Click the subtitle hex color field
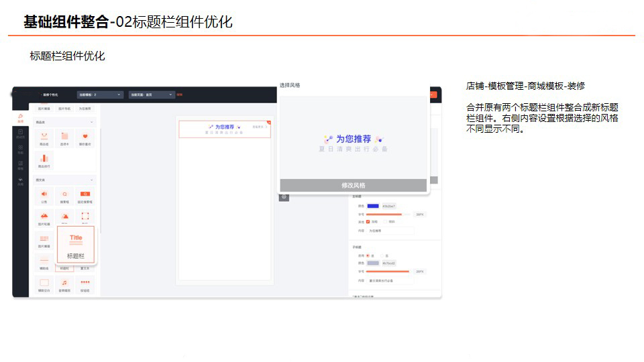Image resolution: width=644 pixels, height=362 pixels. [x=389, y=263]
